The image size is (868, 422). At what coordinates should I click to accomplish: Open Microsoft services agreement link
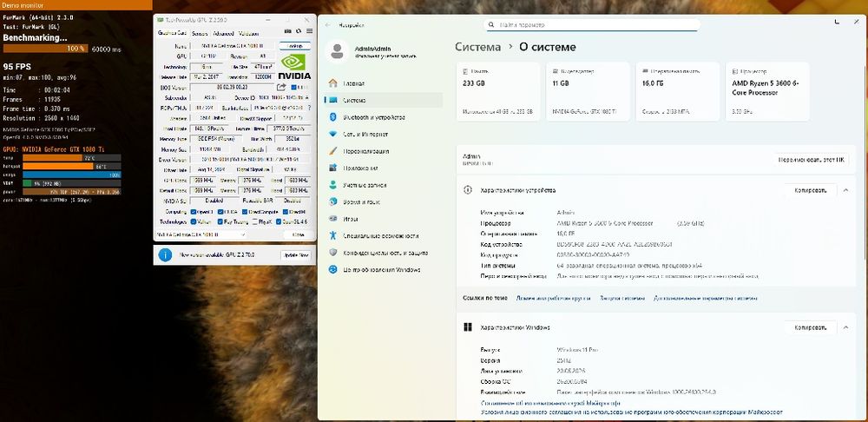pos(549,403)
